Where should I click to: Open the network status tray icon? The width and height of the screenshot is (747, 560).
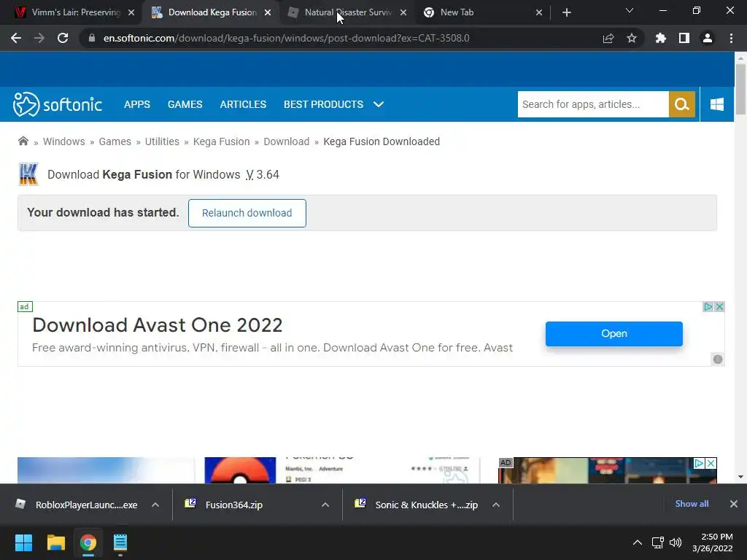point(657,542)
